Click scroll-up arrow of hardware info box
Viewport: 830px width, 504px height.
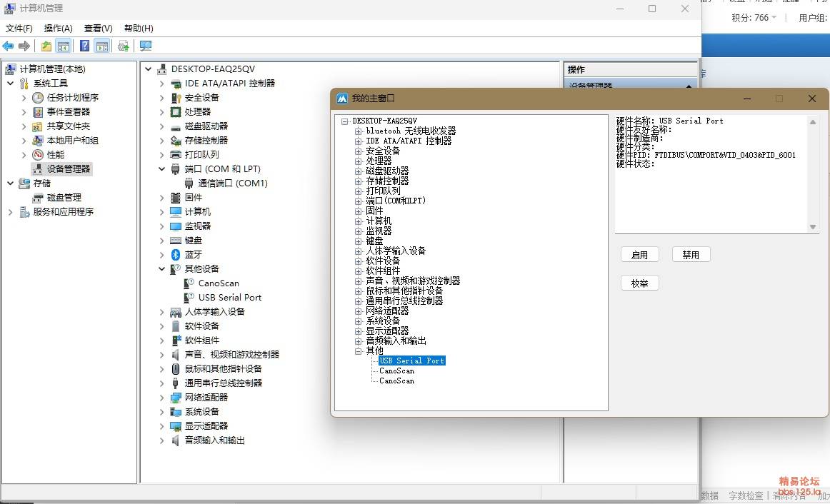point(813,122)
